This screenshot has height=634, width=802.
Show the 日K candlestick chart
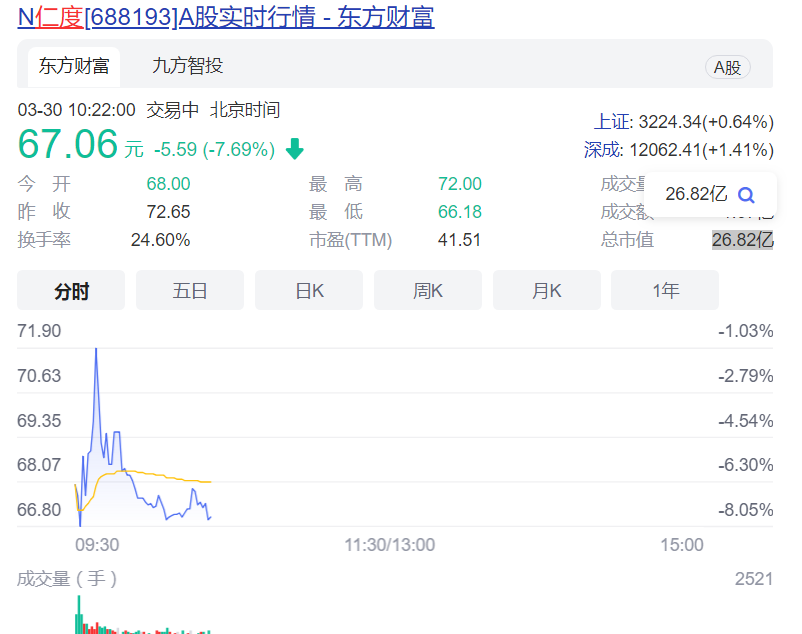tap(309, 291)
